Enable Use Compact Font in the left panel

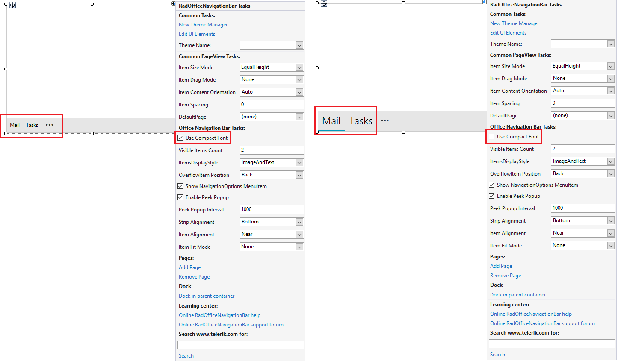tap(180, 138)
